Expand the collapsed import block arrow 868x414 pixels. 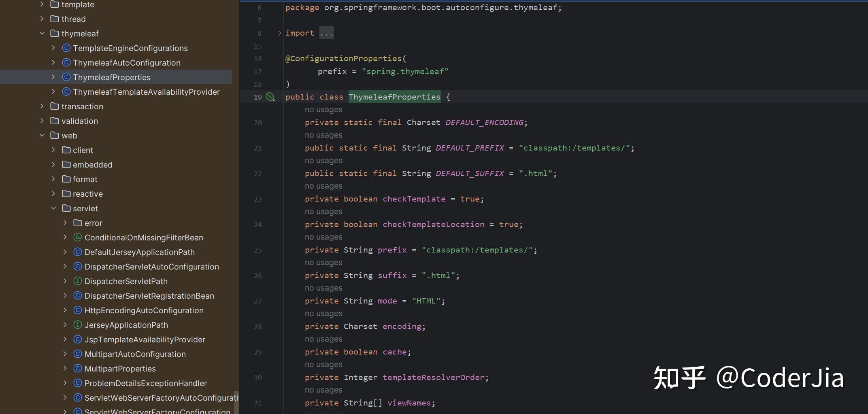pyautogui.click(x=279, y=33)
